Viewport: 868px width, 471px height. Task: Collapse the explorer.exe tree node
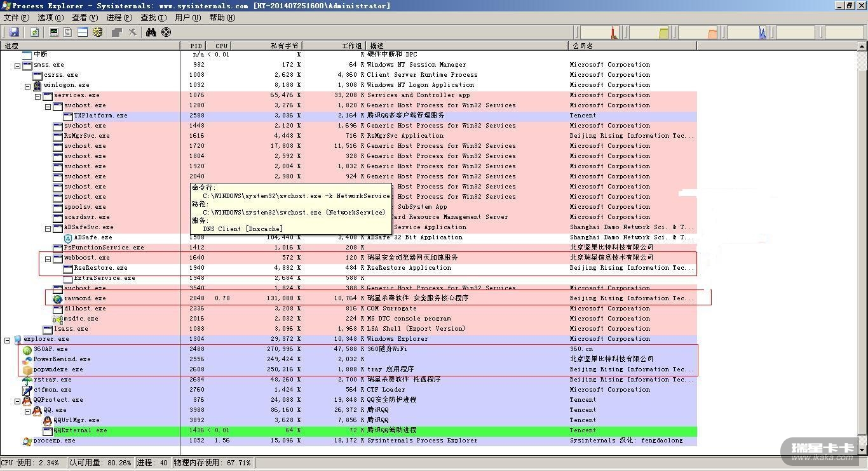[7, 340]
